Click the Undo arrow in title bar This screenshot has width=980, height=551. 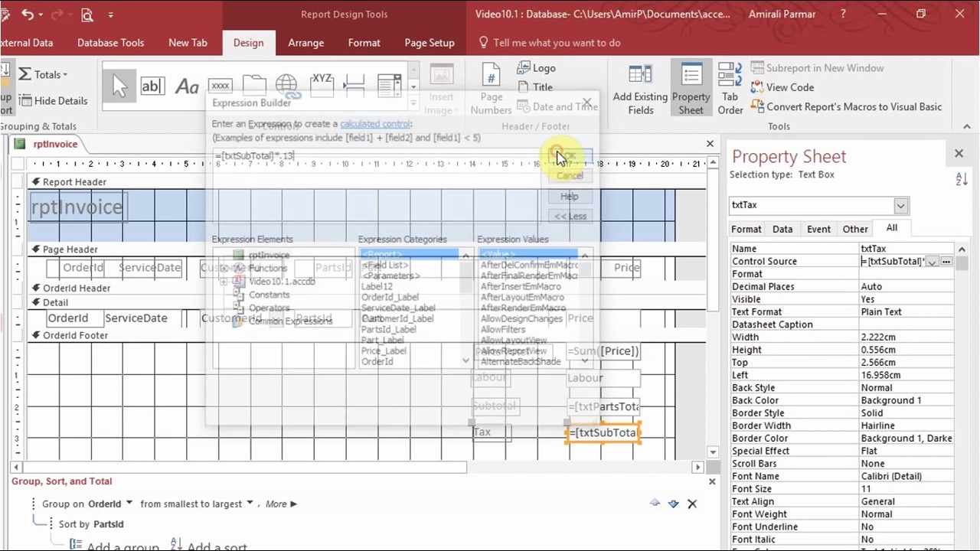tap(28, 14)
